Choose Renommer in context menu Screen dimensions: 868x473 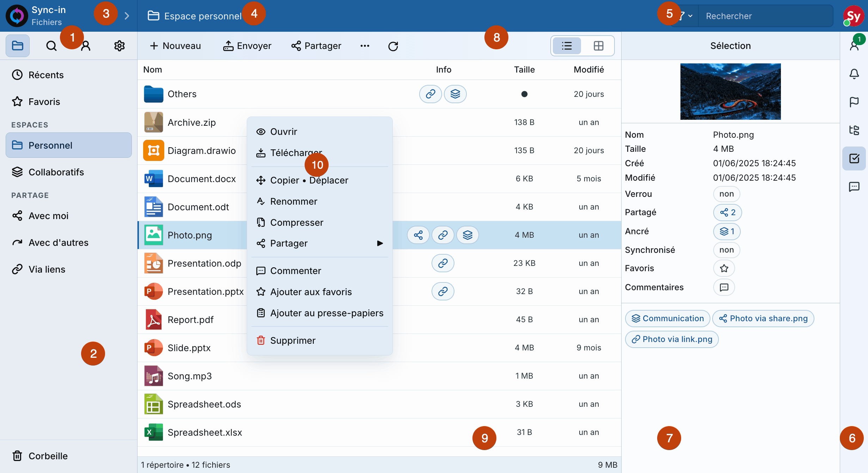[320, 201]
